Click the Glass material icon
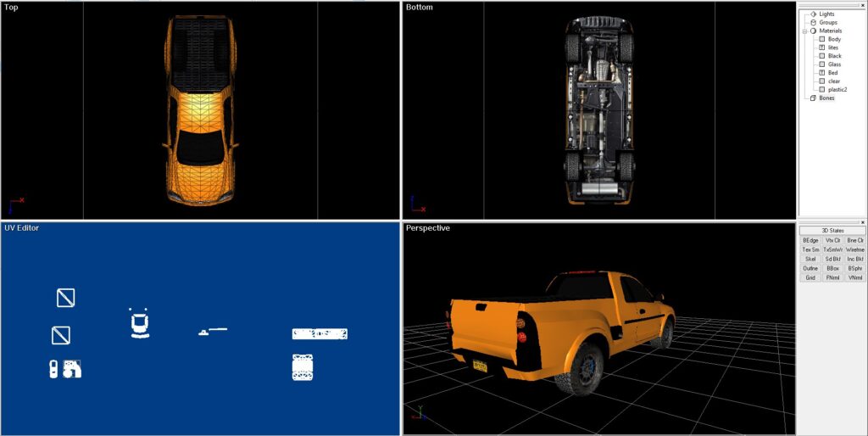868x436 pixels. [822, 64]
